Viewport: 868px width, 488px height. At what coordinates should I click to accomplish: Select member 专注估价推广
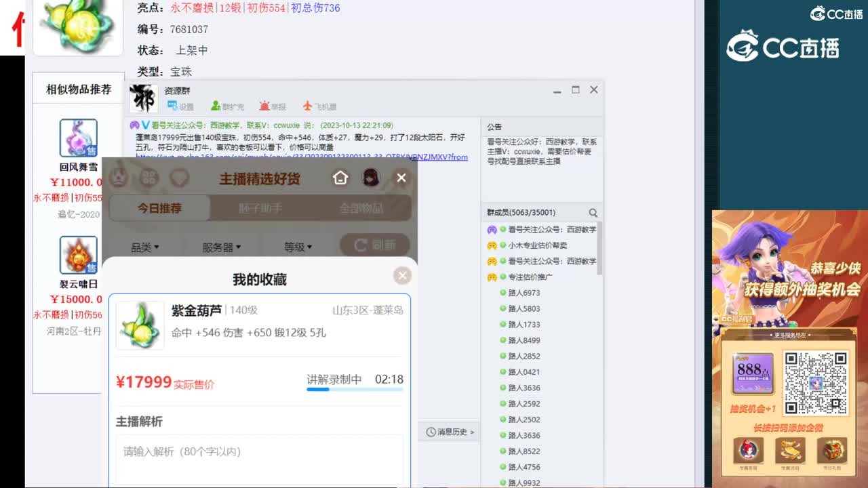pos(530,277)
